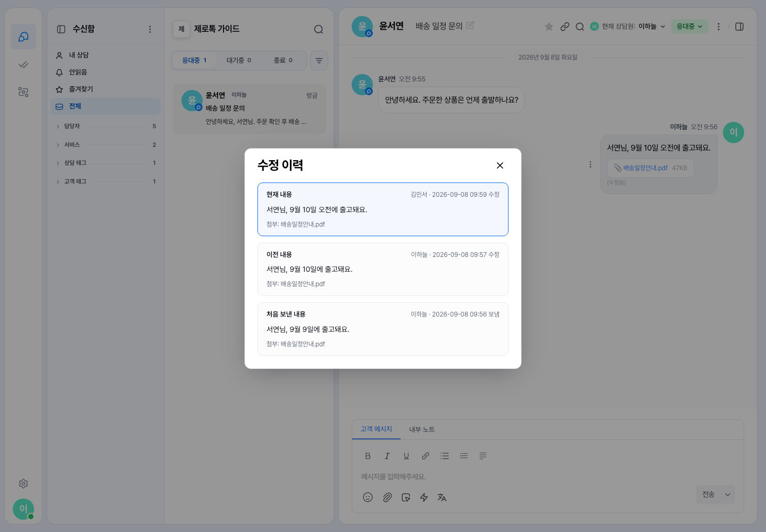Open 즐겨찾기 in the inbox sidebar
The height and width of the screenshot is (532, 766).
(x=106, y=89)
